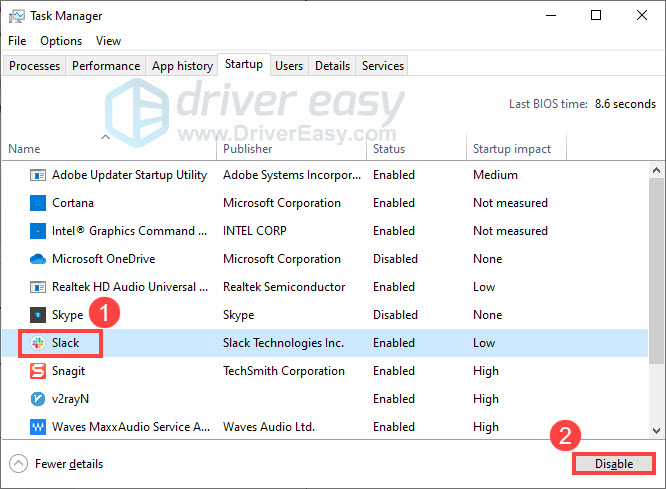Click Adobe Systems Incorpor... publisher cell
Viewport: 666px width, 489px height.
[x=292, y=175]
